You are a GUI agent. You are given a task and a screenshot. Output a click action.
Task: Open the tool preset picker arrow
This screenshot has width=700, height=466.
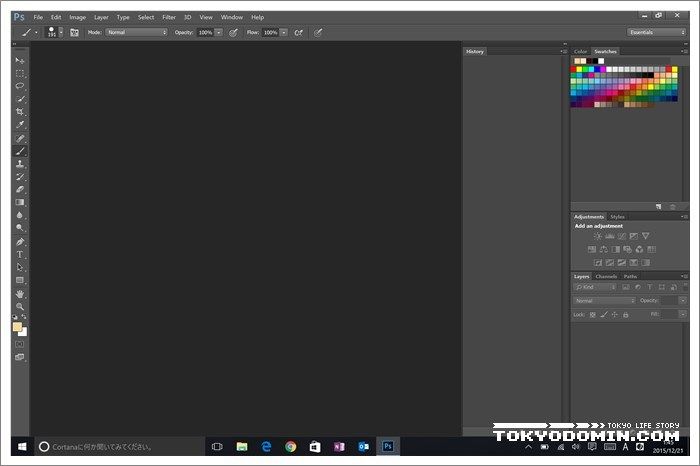[x=36, y=33]
